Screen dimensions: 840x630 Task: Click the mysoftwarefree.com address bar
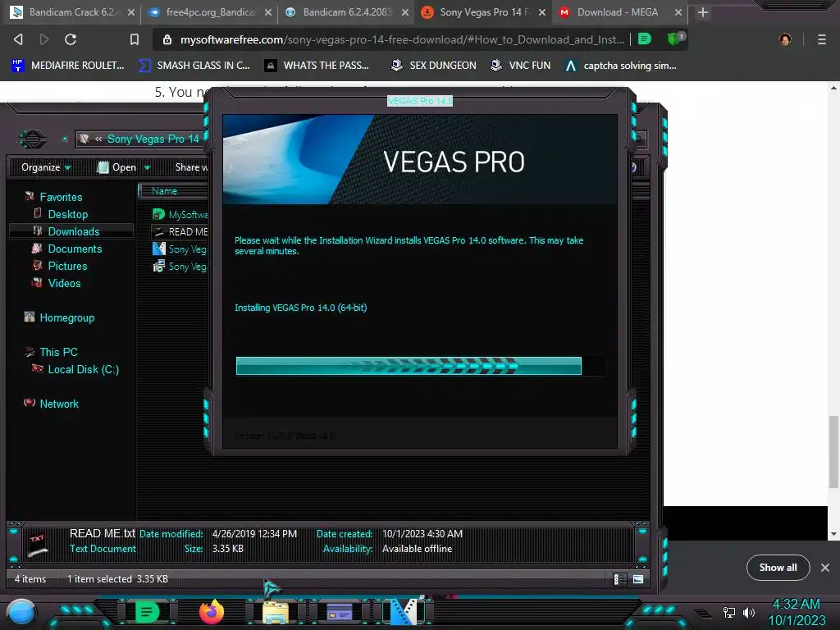[402, 39]
